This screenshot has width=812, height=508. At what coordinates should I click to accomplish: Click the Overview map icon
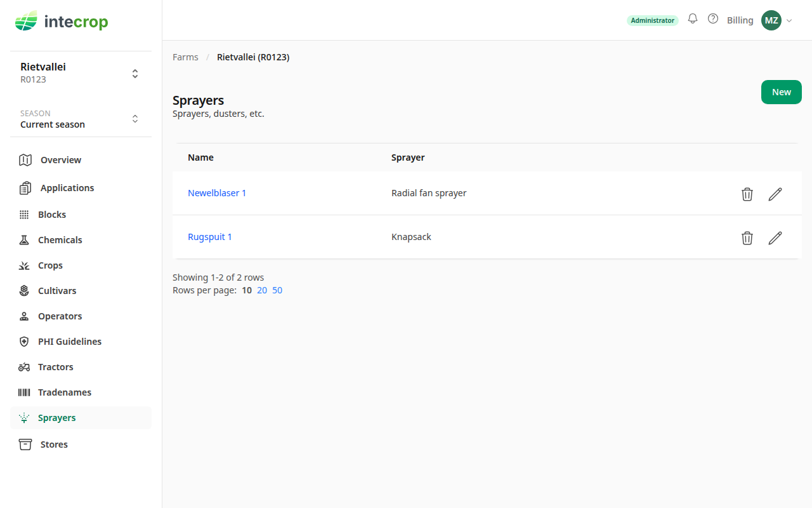click(x=25, y=160)
